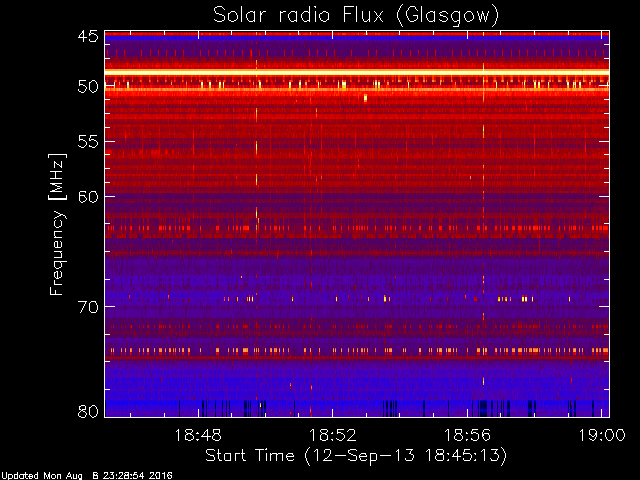The image size is (640, 480).
Task: Click the x-axis time label 18:48
Action: 198,435
